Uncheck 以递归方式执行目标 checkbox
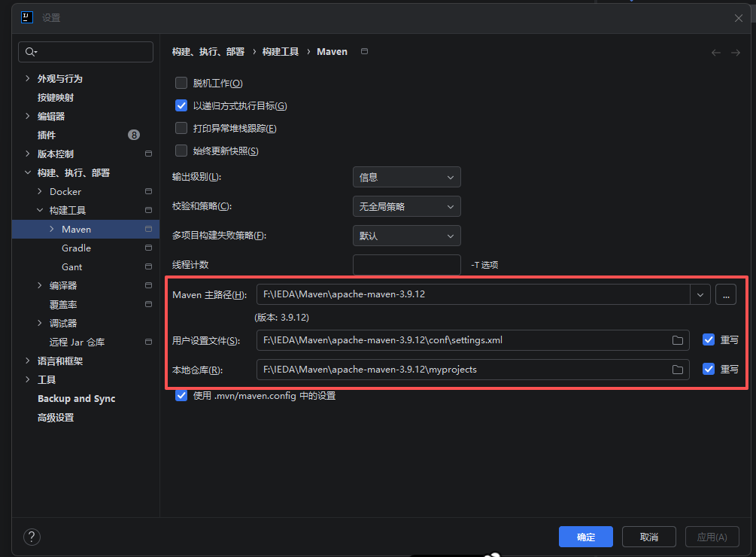Image resolution: width=756 pixels, height=557 pixels. (x=181, y=105)
